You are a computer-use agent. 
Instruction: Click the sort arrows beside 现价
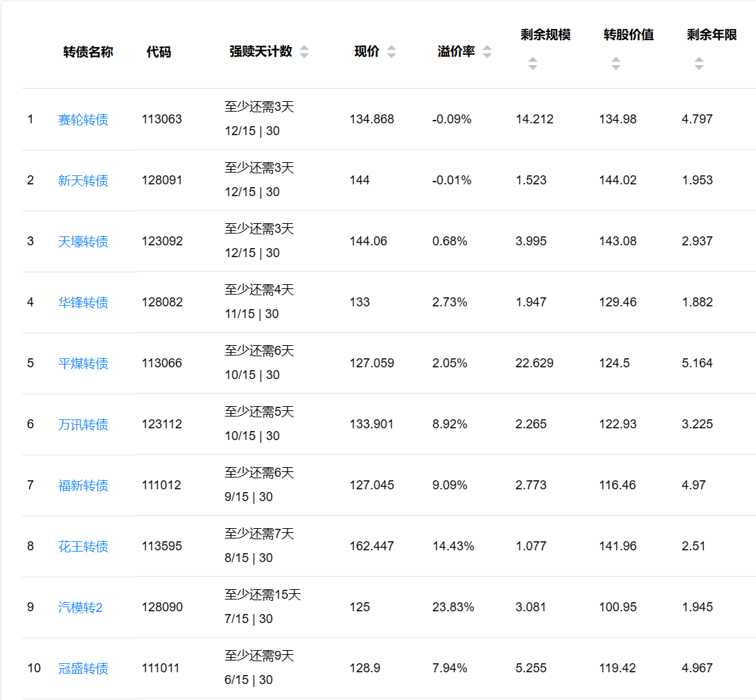(392, 52)
